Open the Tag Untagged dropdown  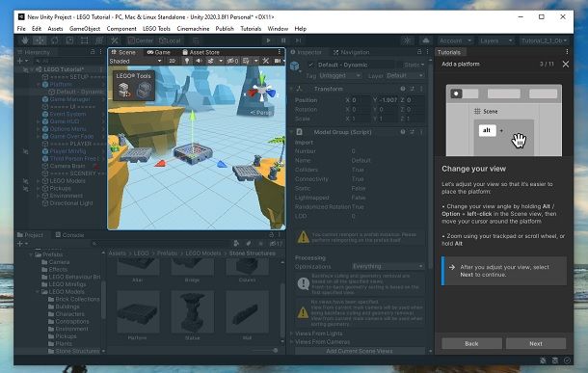[x=339, y=76]
